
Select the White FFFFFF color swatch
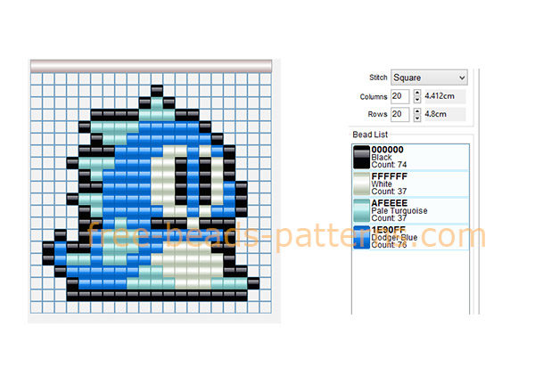(x=361, y=184)
